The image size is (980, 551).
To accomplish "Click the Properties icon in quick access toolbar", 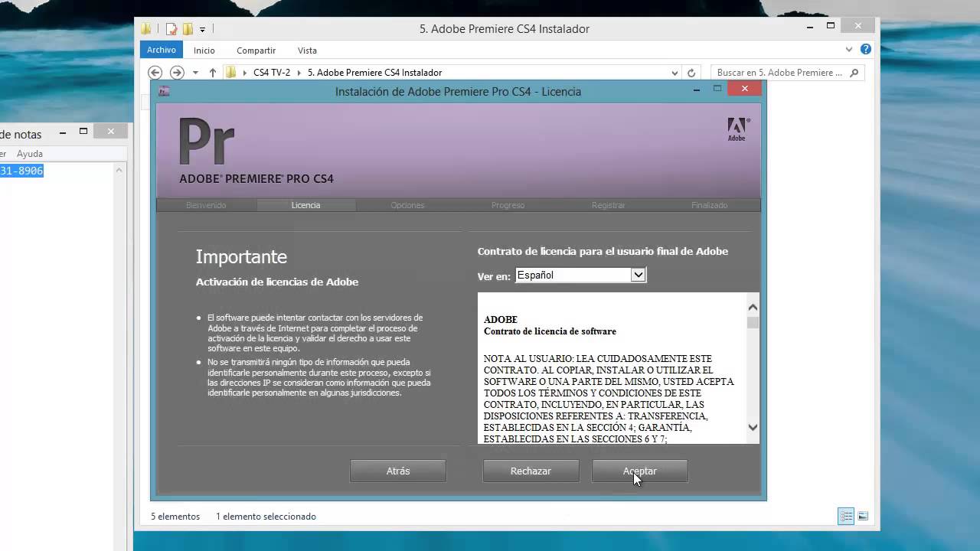I will click(x=171, y=29).
